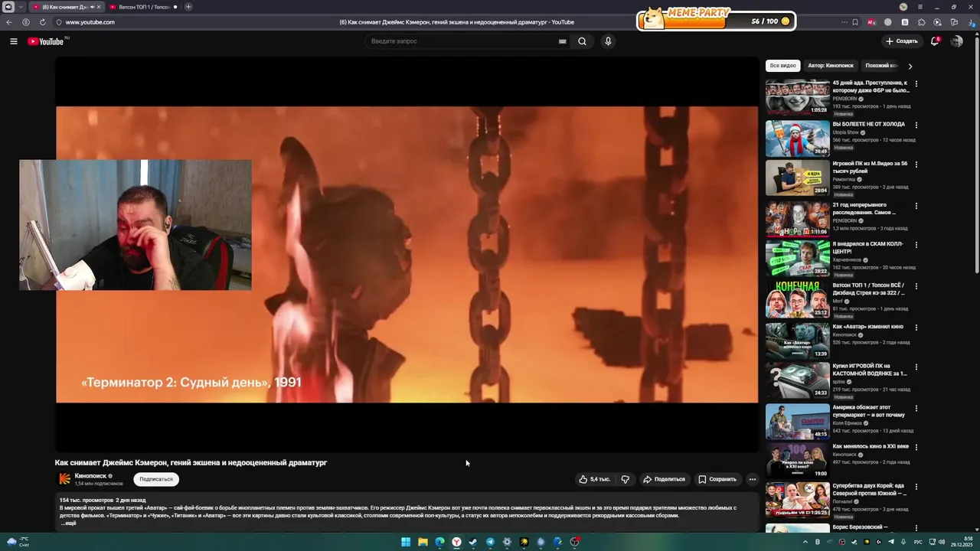Viewport: 980px width, 551px height.
Task: Open 'Купил ИГРОВОЙ ПК на КАСТОМНОЙ ВОДЯНКЕ' thumbnail
Action: [798, 380]
